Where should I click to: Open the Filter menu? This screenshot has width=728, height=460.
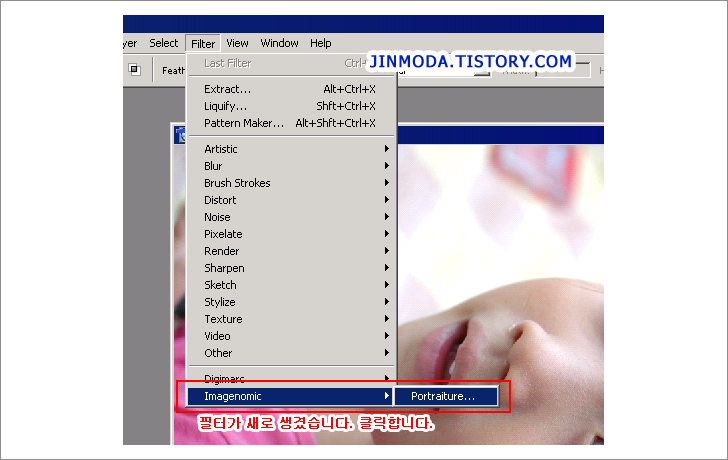(203, 44)
